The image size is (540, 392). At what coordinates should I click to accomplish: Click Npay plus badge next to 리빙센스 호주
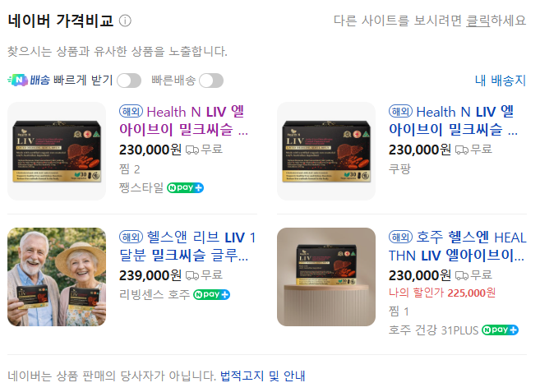tap(211, 295)
